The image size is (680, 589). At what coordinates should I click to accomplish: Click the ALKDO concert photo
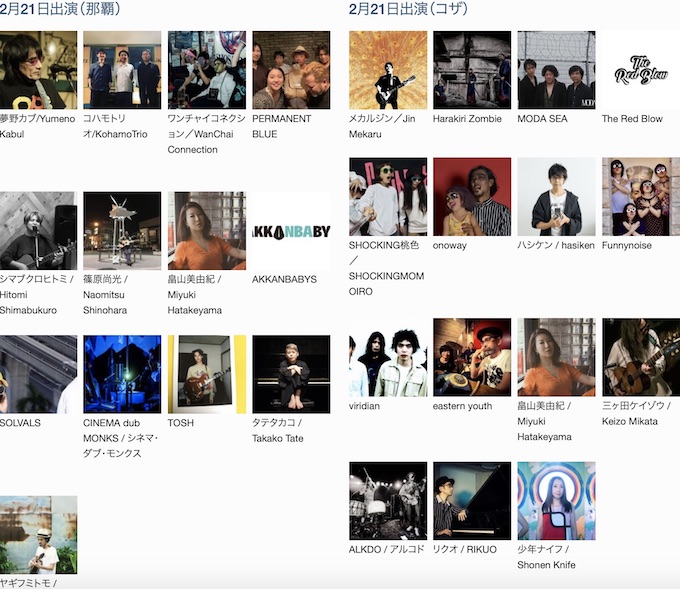388,501
